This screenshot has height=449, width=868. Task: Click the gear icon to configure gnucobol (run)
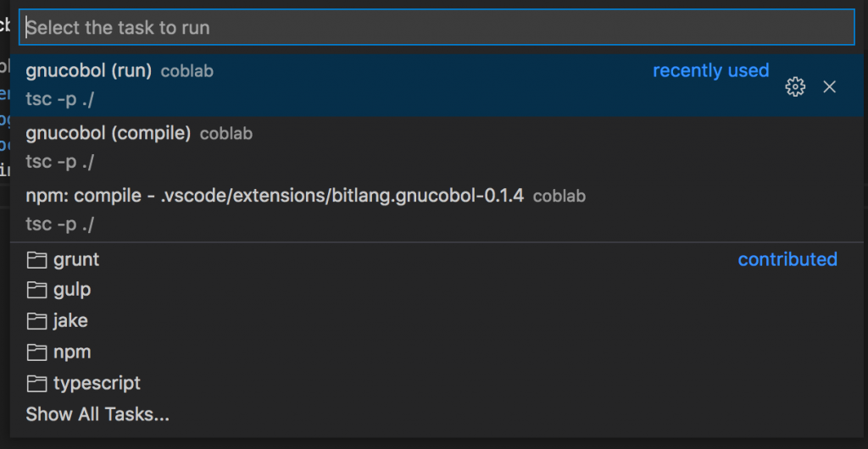click(x=795, y=86)
